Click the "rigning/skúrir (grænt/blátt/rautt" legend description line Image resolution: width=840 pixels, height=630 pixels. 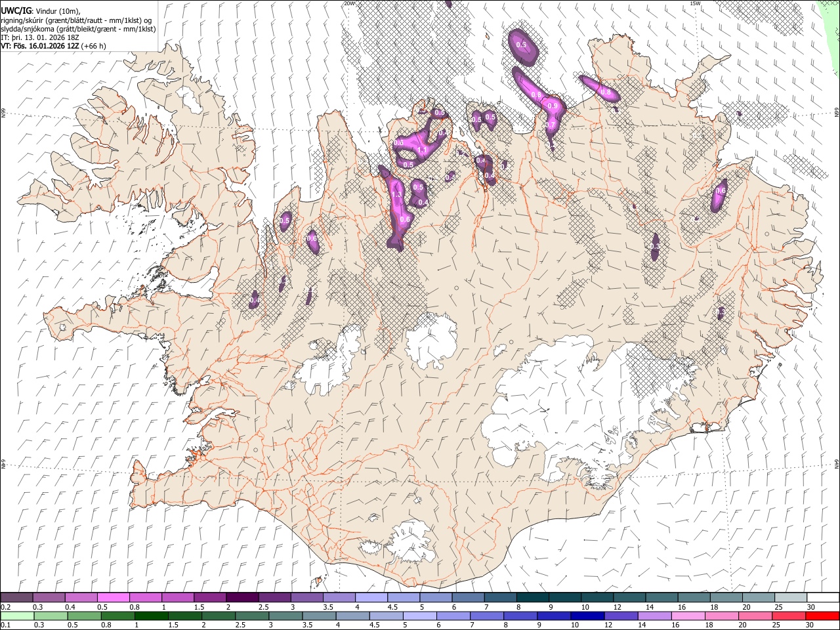pyautogui.click(x=77, y=20)
